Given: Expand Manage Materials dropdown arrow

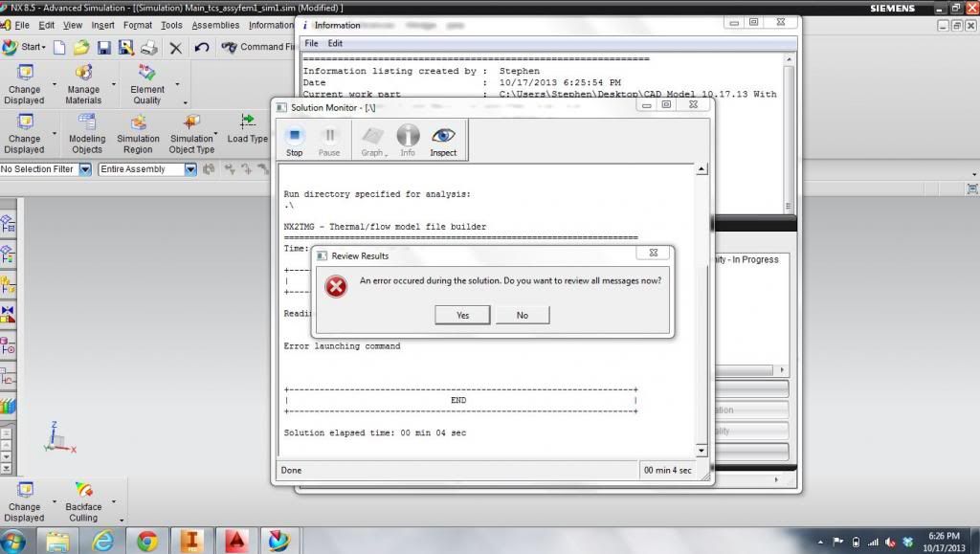Looking at the screenshot, I should pos(114,84).
